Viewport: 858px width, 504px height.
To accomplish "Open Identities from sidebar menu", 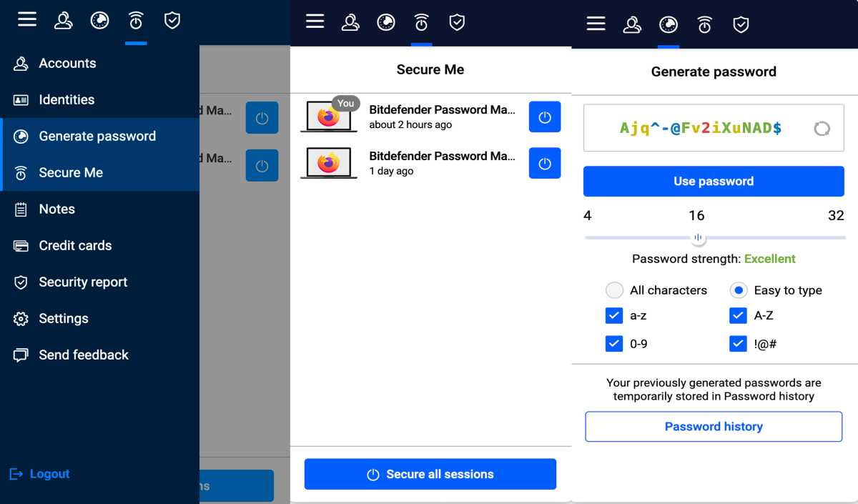I will [99, 99].
